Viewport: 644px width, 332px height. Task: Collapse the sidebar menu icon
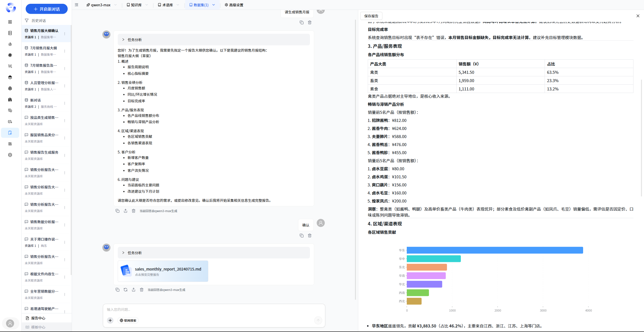pyautogui.click(x=76, y=5)
